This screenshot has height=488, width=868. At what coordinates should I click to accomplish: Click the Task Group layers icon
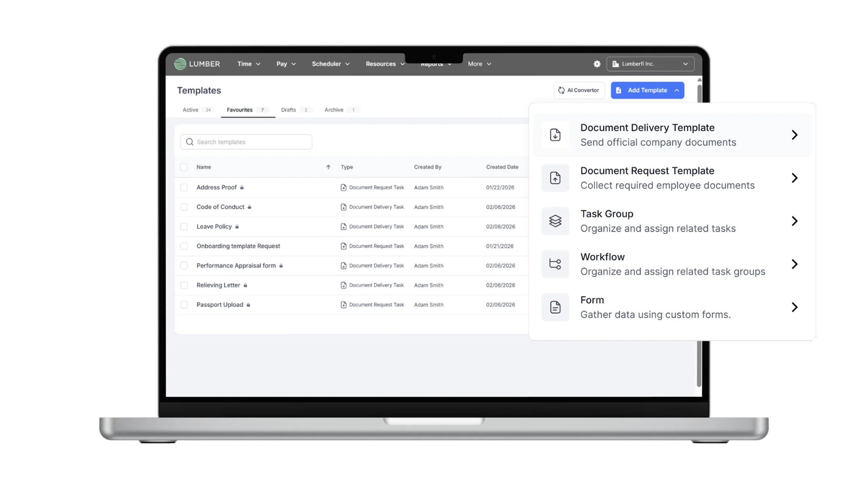[555, 221]
